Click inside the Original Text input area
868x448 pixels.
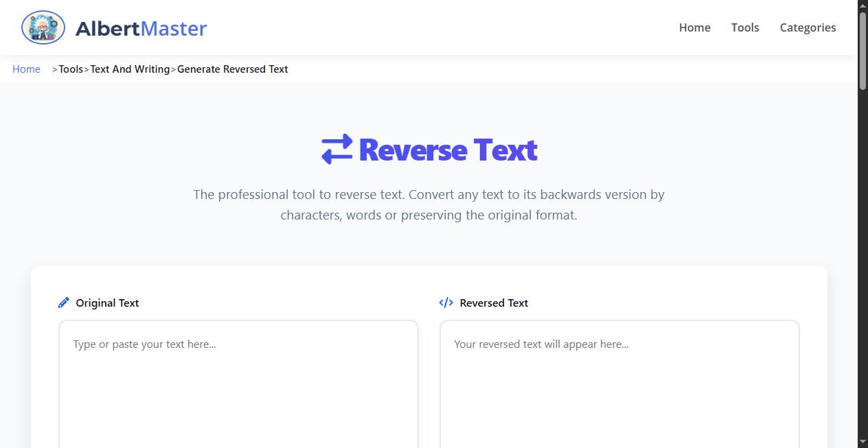click(238, 377)
